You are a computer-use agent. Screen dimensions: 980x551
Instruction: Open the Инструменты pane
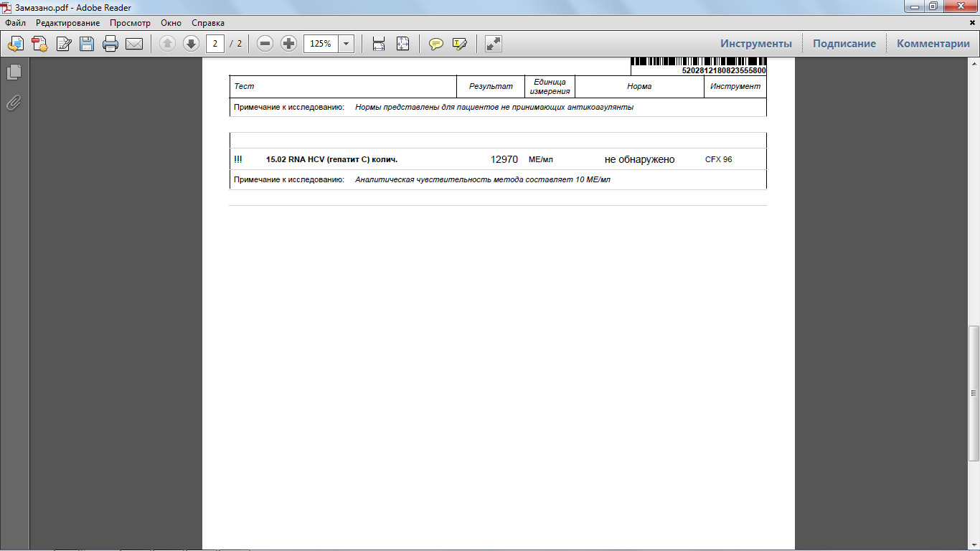pos(756,44)
